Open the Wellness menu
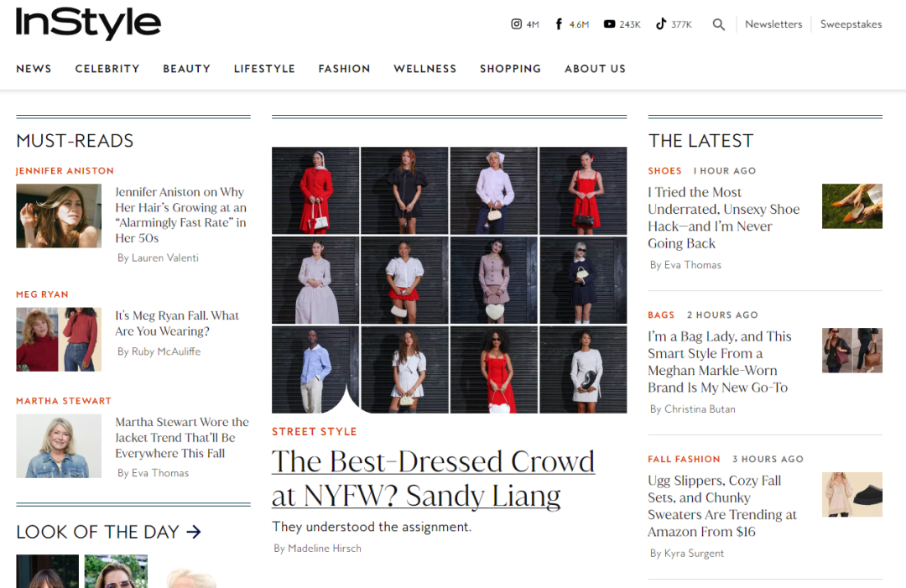 click(425, 69)
